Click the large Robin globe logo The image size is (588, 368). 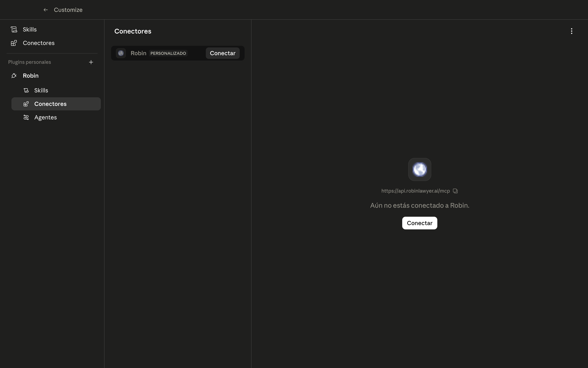[420, 170]
